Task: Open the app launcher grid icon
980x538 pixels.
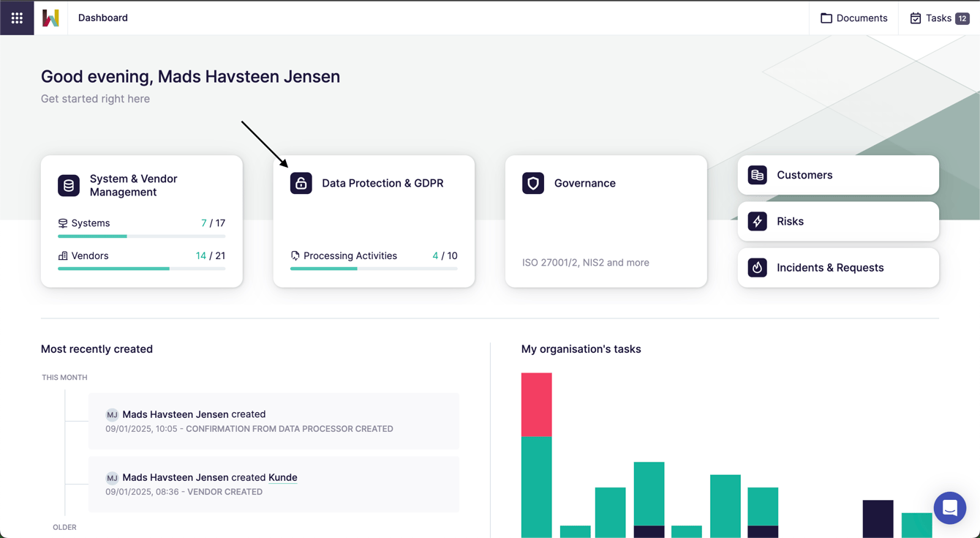Action: pyautogui.click(x=16, y=18)
